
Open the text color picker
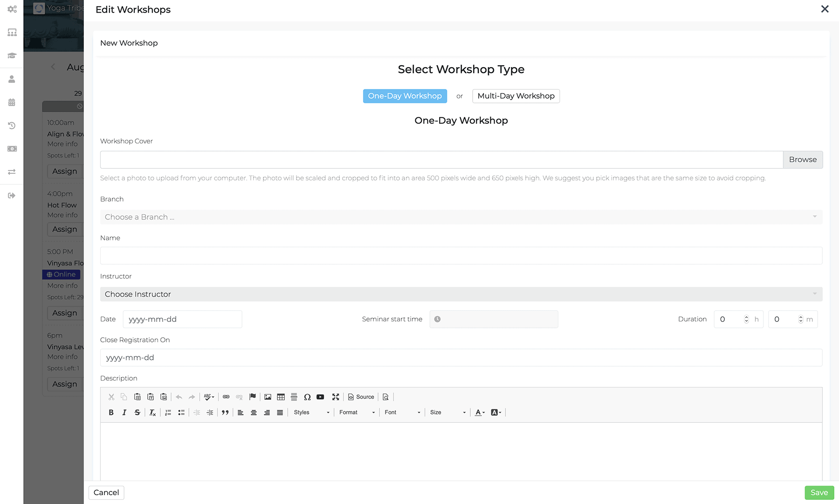click(x=480, y=412)
